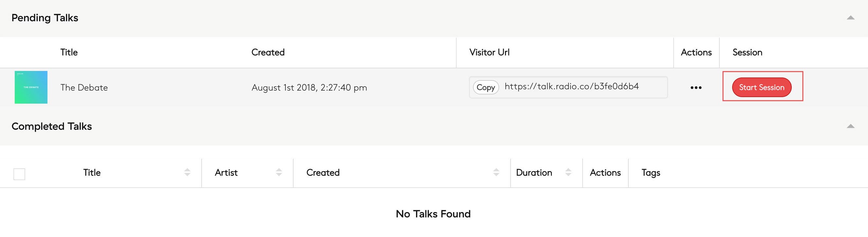Select The Debate talk title
Viewport: 868px width, 237px height.
tap(84, 88)
